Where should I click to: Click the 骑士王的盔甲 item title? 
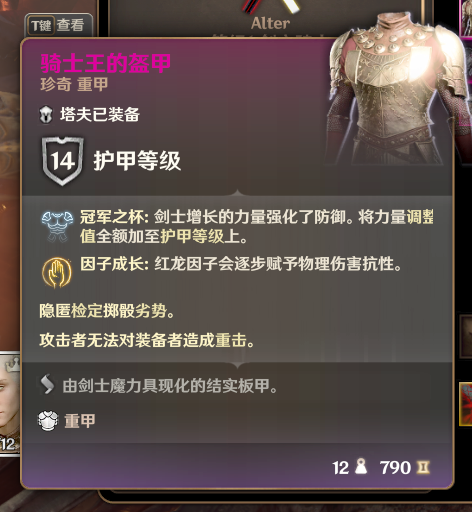[105, 63]
